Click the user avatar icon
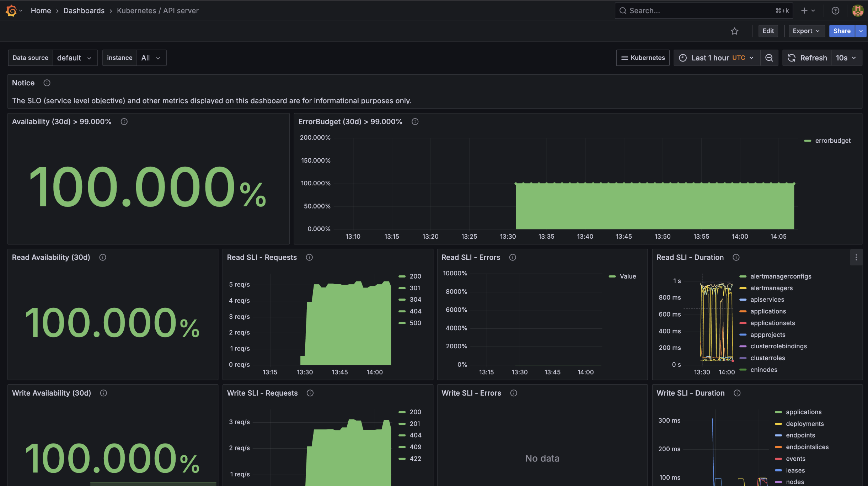This screenshot has height=486, width=868. 857,11
